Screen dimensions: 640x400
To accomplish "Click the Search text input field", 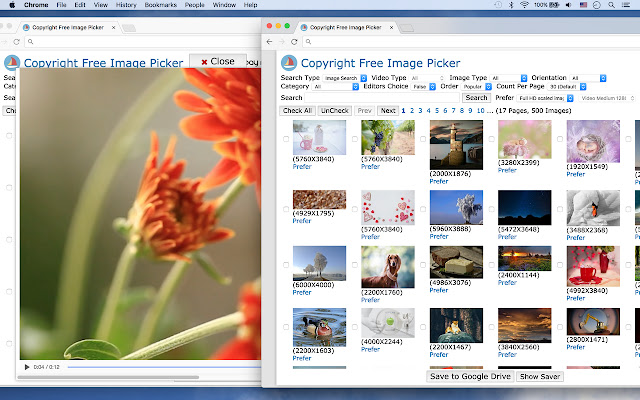I will pyautogui.click(x=382, y=98).
